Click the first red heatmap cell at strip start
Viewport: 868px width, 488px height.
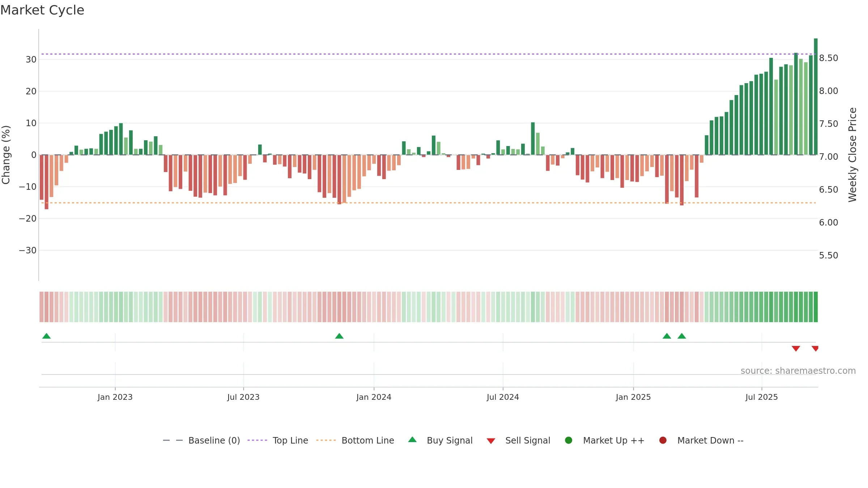(x=42, y=307)
